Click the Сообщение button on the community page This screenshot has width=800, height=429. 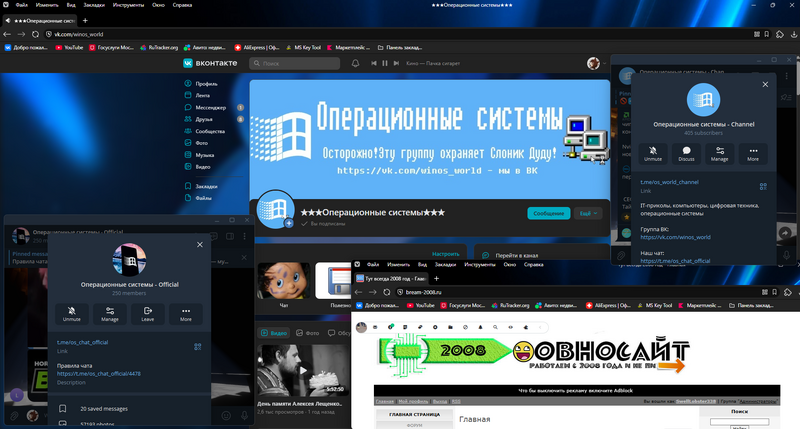(548, 213)
